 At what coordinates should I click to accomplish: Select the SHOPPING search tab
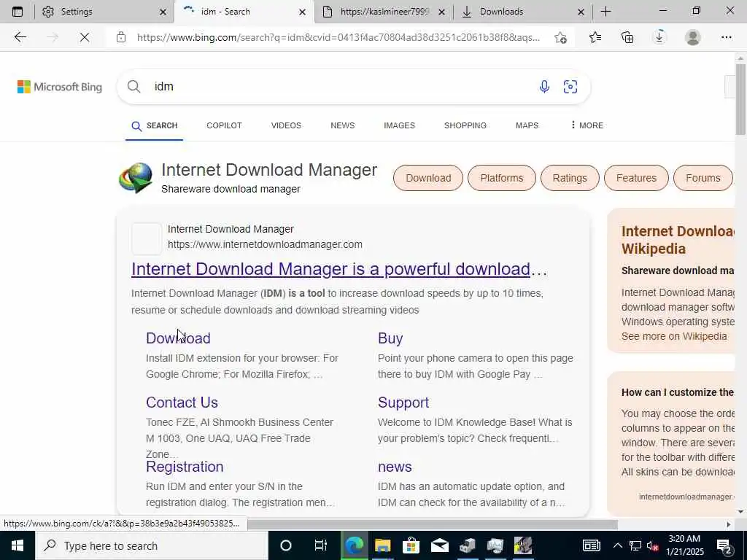tap(465, 125)
